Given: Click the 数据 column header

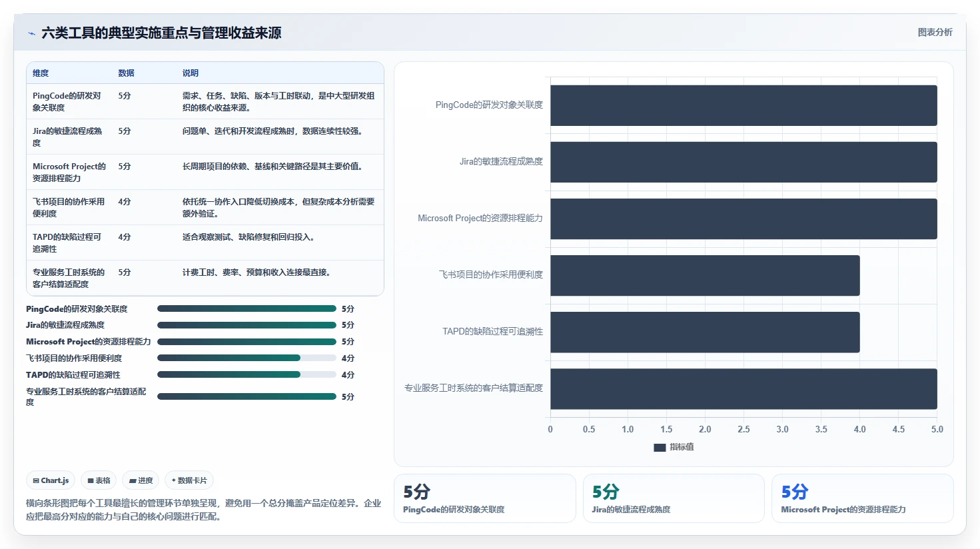Looking at the screenshot, I should pyautogui.click(x=127, y=73).
